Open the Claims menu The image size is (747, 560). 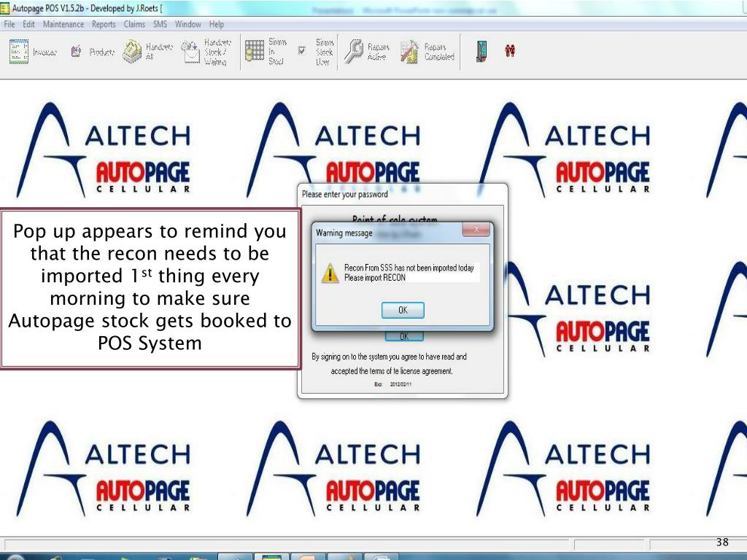tap(134, 24)
